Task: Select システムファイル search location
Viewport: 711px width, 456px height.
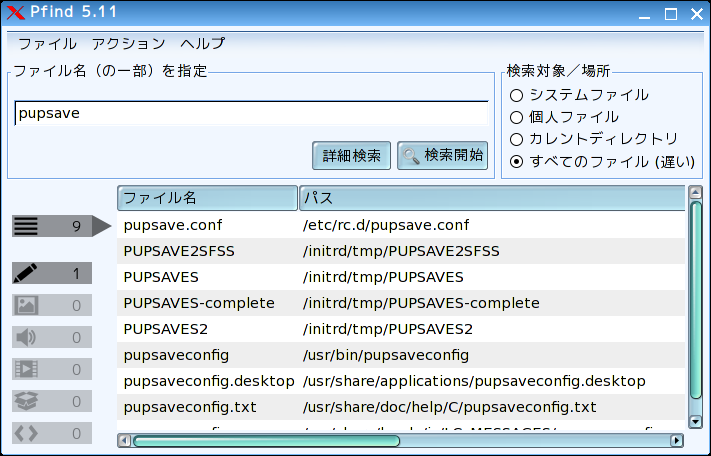Action: pyautogui.click(x=579, y=95)
